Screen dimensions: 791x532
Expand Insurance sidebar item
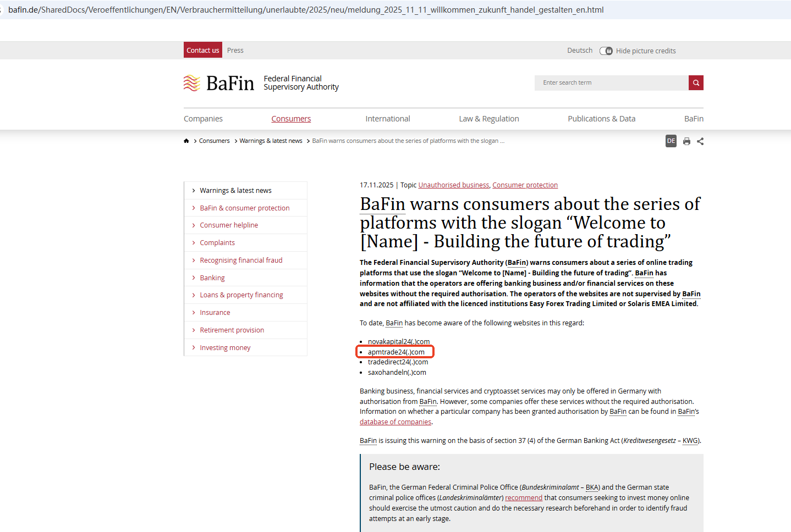[x=245, y=313]
